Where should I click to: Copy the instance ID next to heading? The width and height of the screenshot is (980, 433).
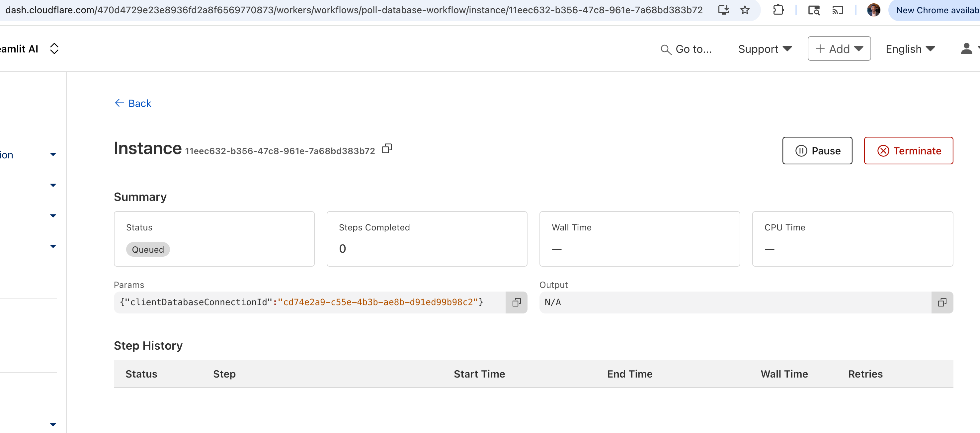pos(386,148)
